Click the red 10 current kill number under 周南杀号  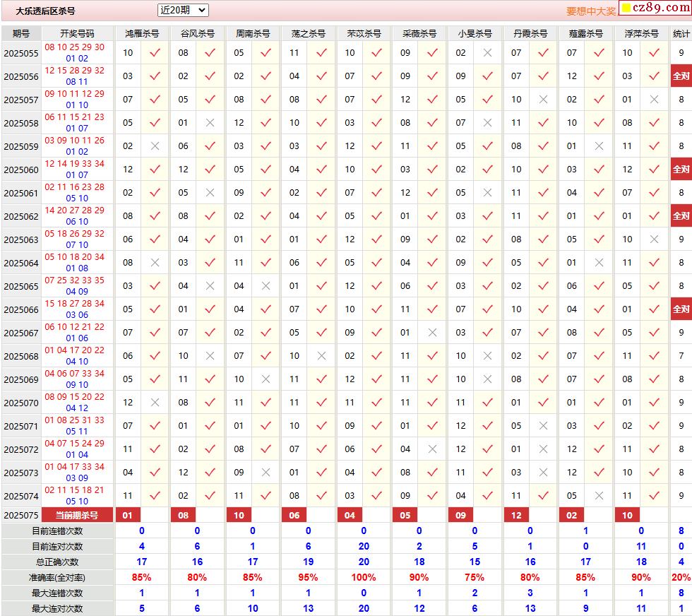(239, 515)
